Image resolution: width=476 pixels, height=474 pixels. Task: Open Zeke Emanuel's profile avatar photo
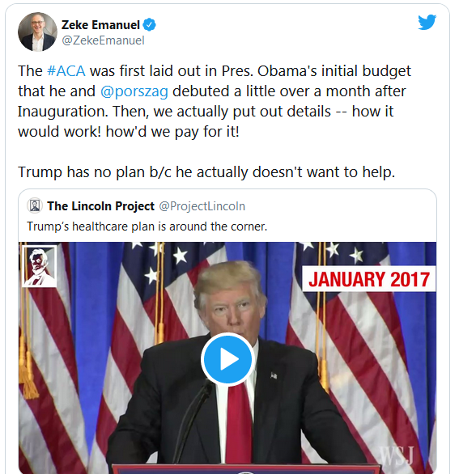click(37, 32)
